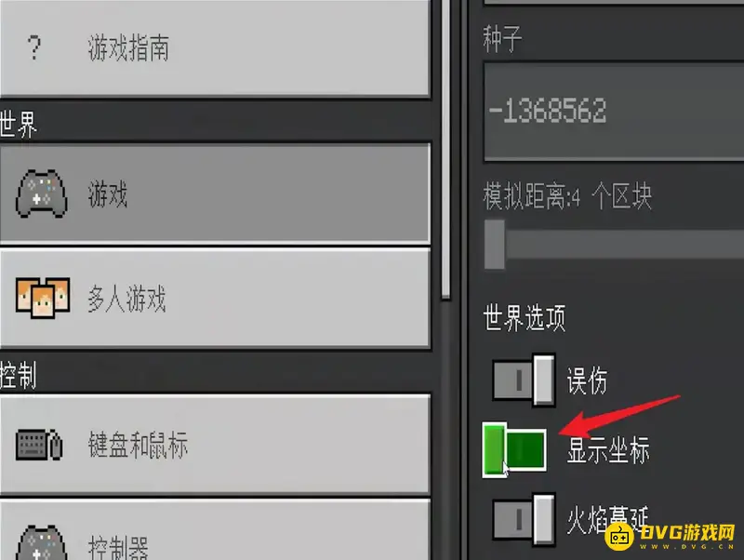The width and height of the screenshot is (744, 560).
Task: Click the gamepad icon beside 游戏
Action: click(41, 193)
